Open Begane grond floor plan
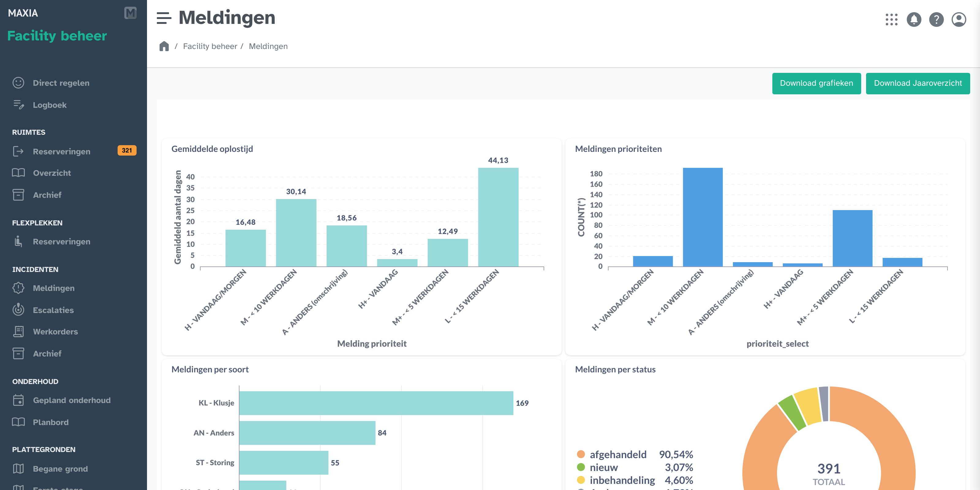 point(61,469)
